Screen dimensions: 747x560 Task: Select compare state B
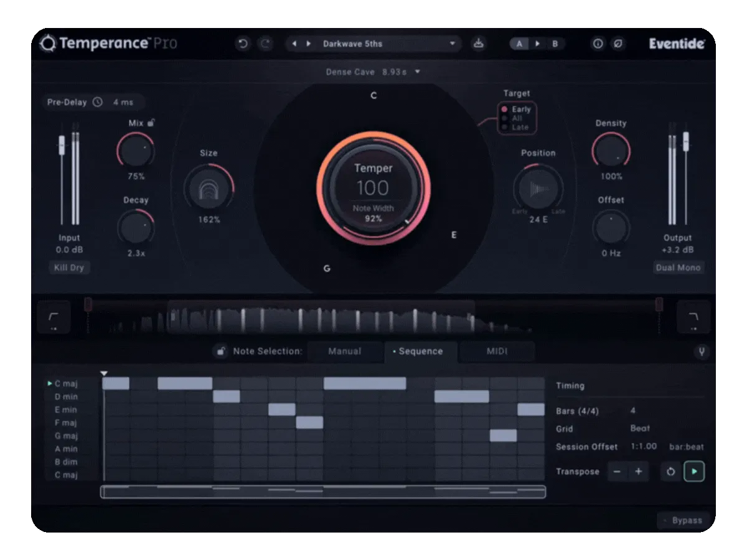(555, 44)
